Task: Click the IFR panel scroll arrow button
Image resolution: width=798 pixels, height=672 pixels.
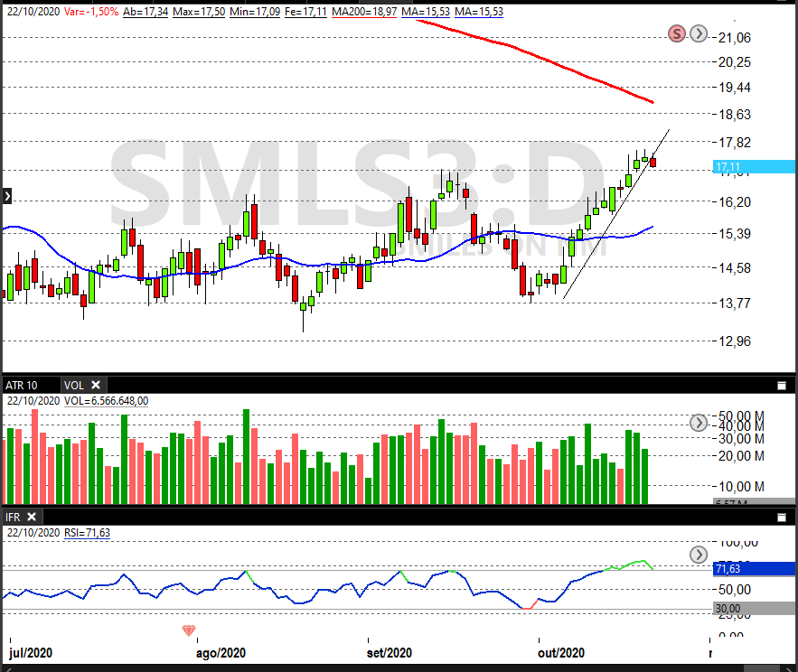Action: 698,554
